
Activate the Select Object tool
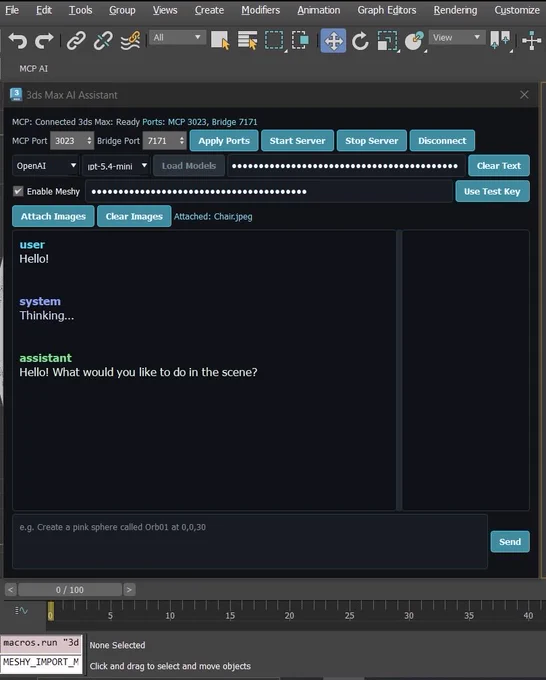pyautogui.click(x=220, y=41)
